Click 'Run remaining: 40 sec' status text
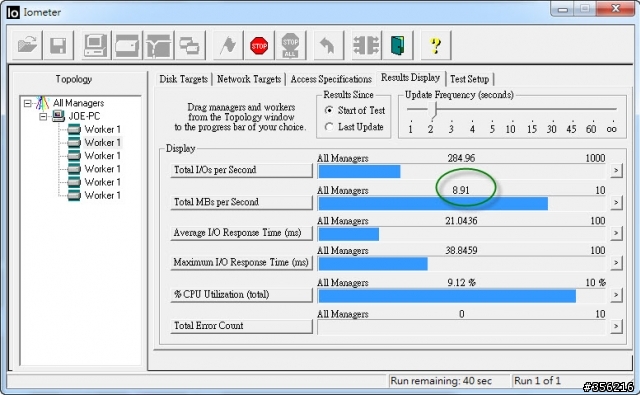Screen dimensions: 640x395 pyautogui.click(x=441, y=381)
